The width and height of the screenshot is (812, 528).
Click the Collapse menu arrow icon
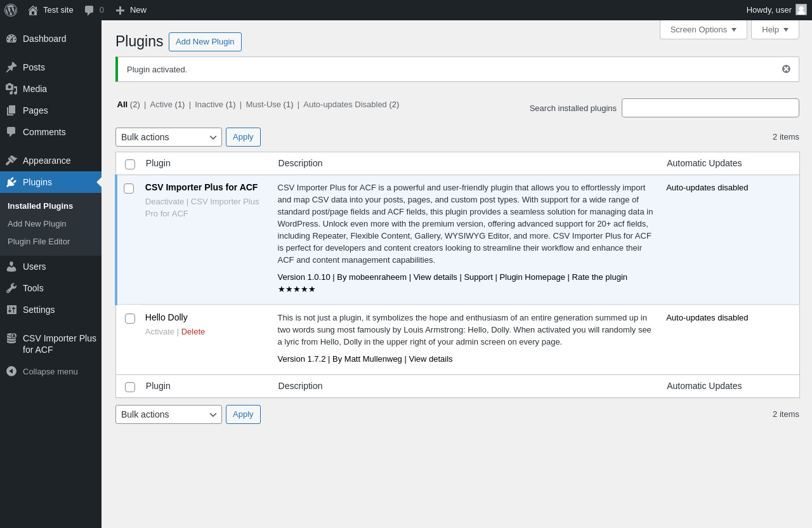pos(11,371)
